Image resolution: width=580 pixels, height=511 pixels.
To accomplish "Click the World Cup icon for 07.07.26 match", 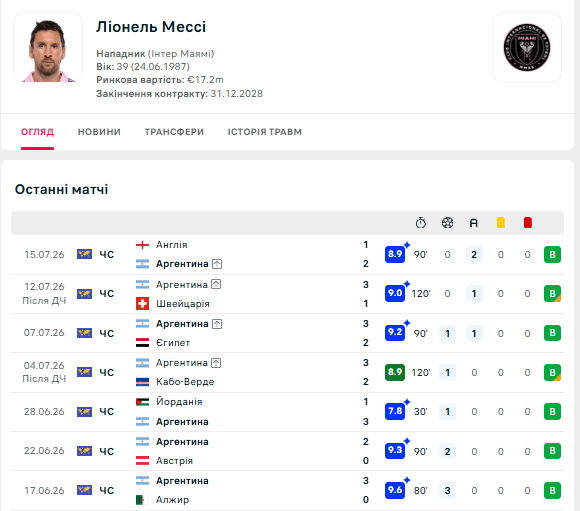I will click(x=84, y=333).
